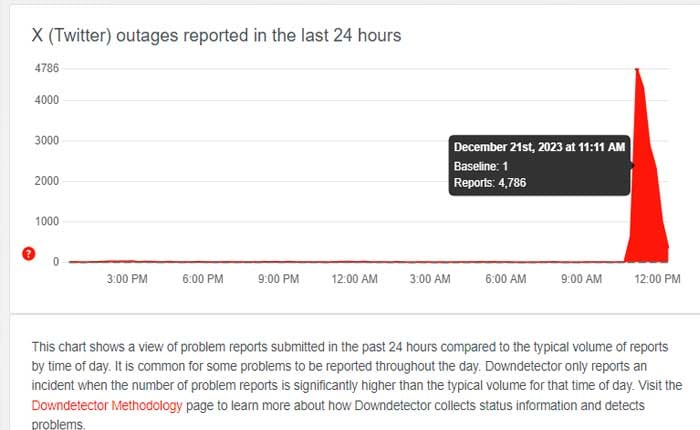This screenshot has width=700, height=430.
Task: Click the 12:00 AM time axis label
Action: (355, 279)
